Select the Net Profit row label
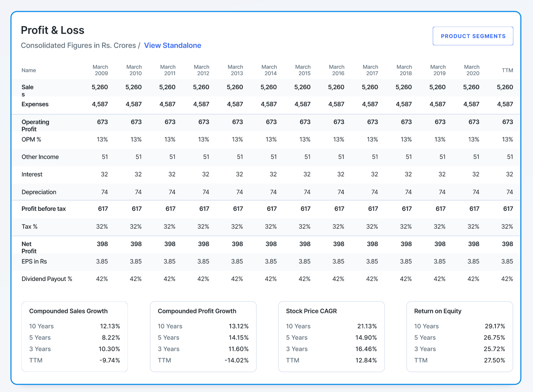 (x=29, y=248)
